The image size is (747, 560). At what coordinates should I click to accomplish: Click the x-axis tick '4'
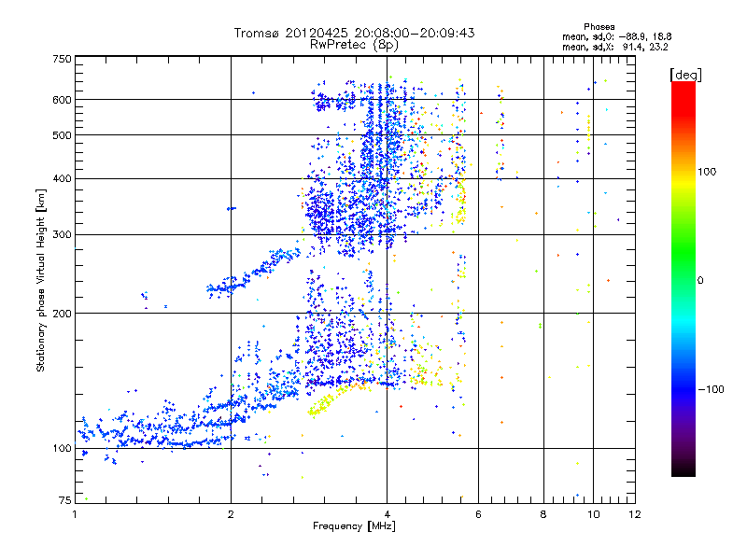pos(387,514)
